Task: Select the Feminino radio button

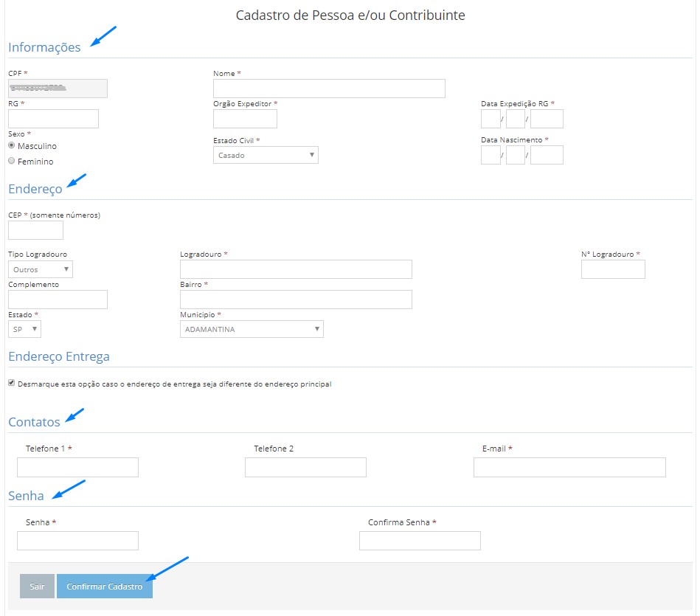Action: 12,161
